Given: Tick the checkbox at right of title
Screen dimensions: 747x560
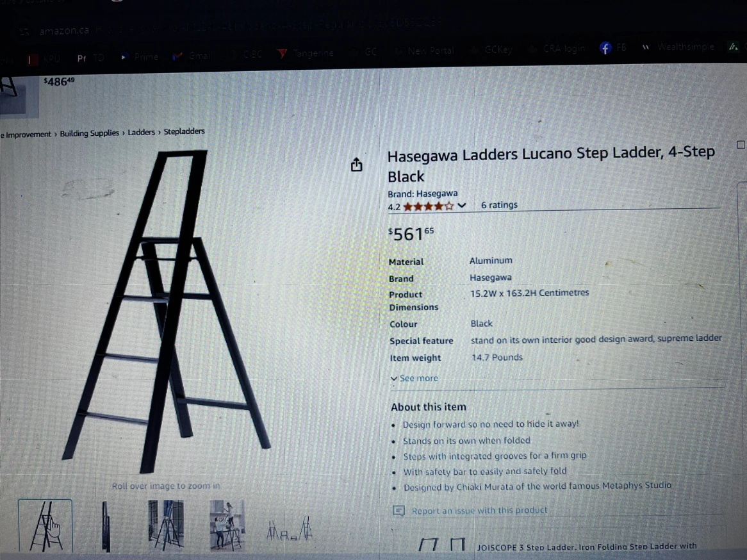Looking at the screenshot, I should [741, 144].
